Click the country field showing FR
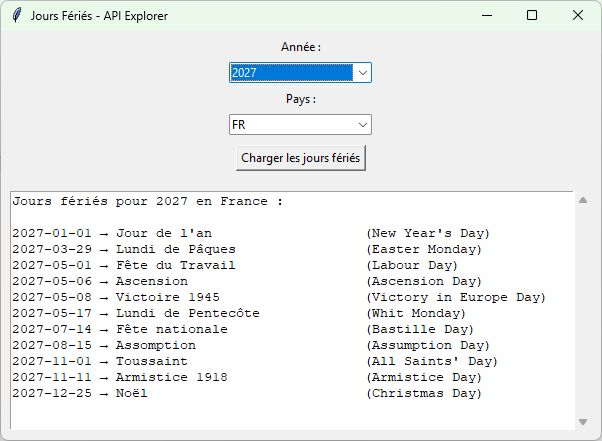This screenshot has width=602, height=441. [291, 125]
